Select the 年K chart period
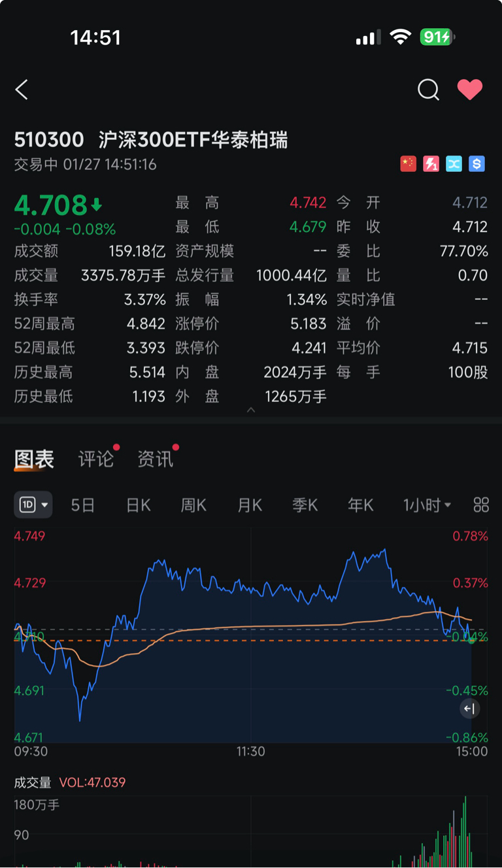Viewport: 502px width, 868px height. 361,505
